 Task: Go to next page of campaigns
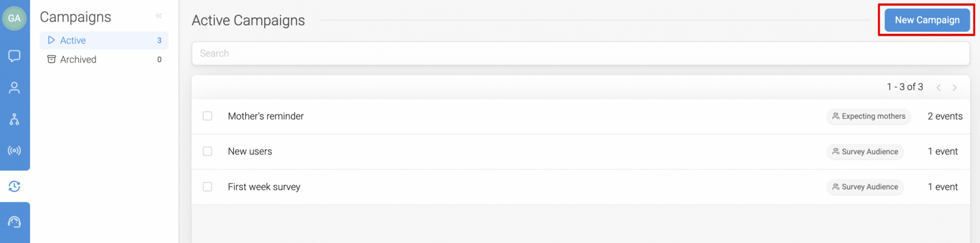tap(954, 88)
